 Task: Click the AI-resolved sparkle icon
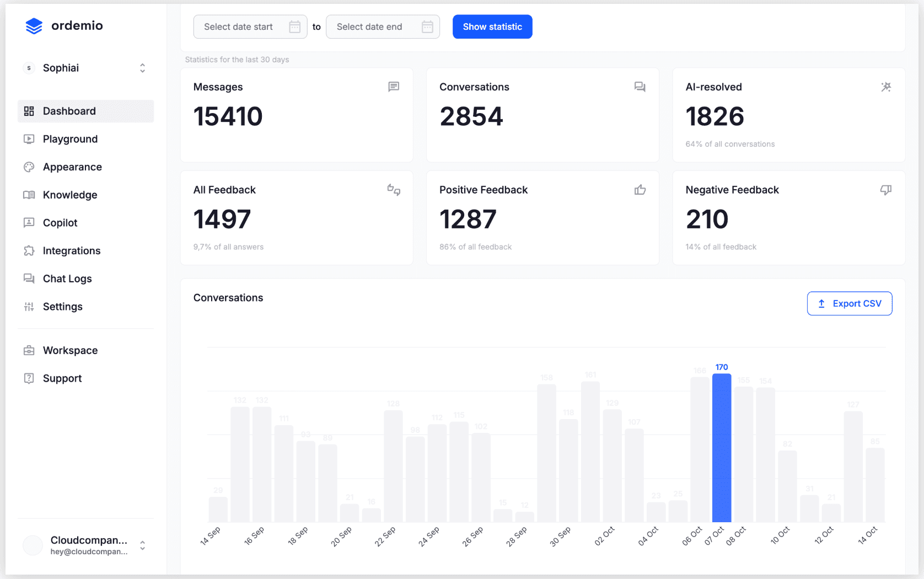tap(886, 87)
